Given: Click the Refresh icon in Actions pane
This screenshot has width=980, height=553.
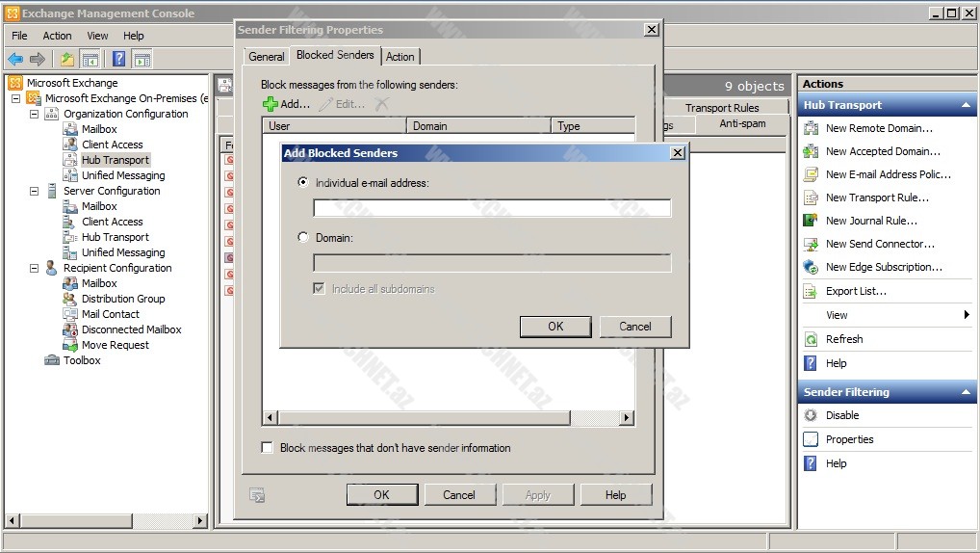Looking at the screenshot, I should [x=810, y=339].
